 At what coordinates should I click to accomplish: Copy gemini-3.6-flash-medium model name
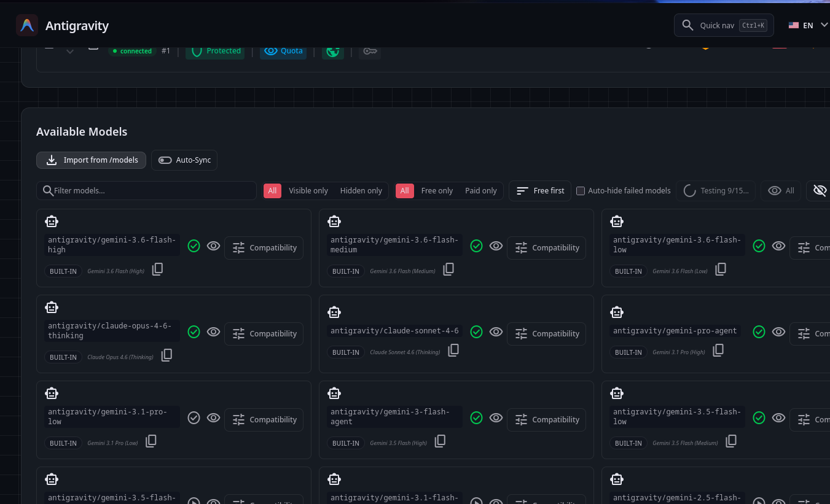(448, 269)
